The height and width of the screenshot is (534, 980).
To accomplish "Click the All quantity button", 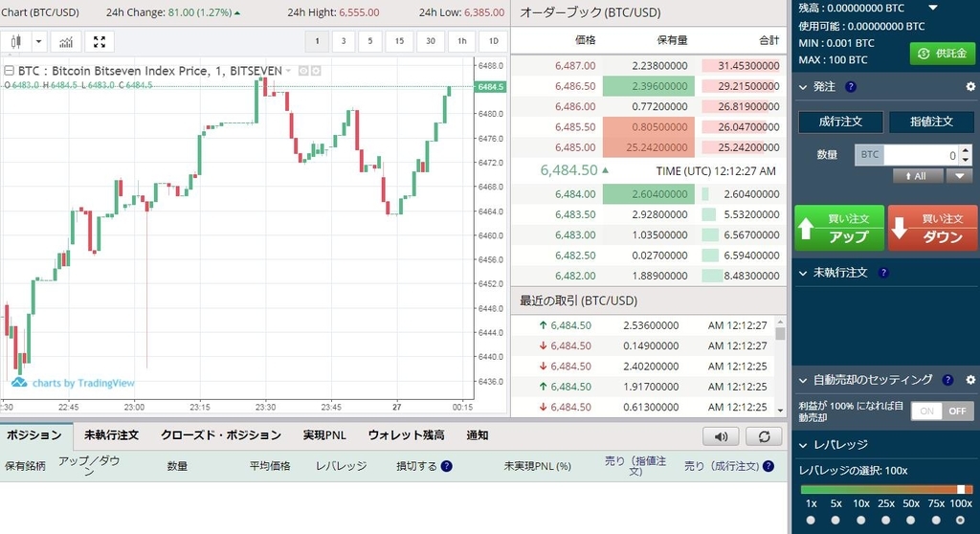I will click(x=918, y=176).
